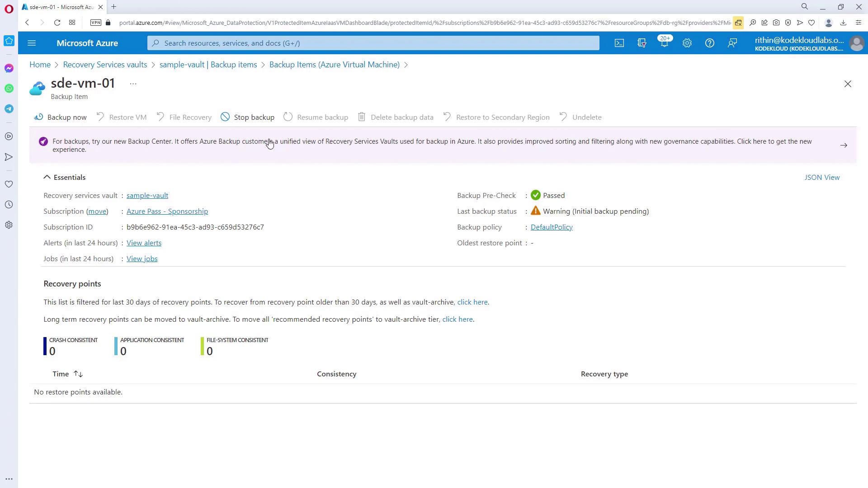Open the DefaultPolicy backup policy link
Screen dimensions: 868x488
(x=552, y=227)
